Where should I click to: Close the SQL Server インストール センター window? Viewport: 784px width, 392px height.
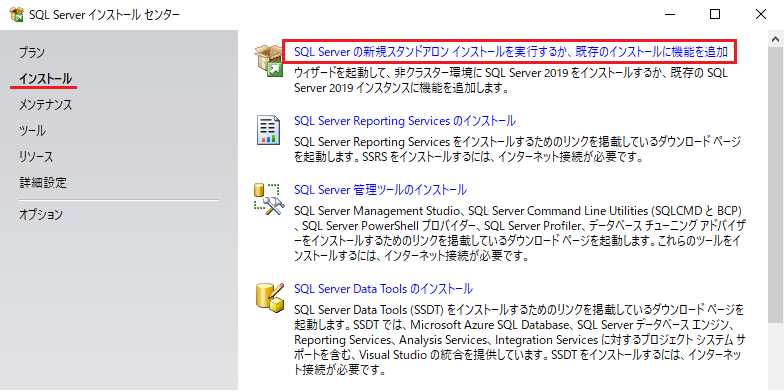coord(761,14)
